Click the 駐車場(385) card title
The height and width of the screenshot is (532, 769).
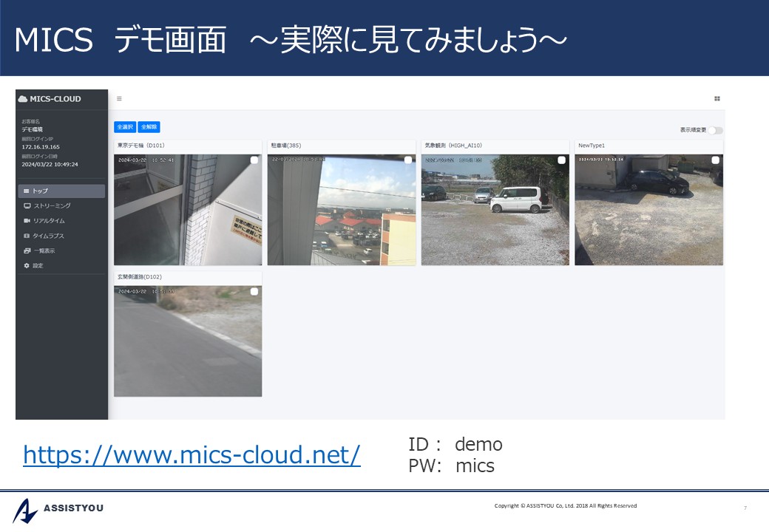point(286,146)
